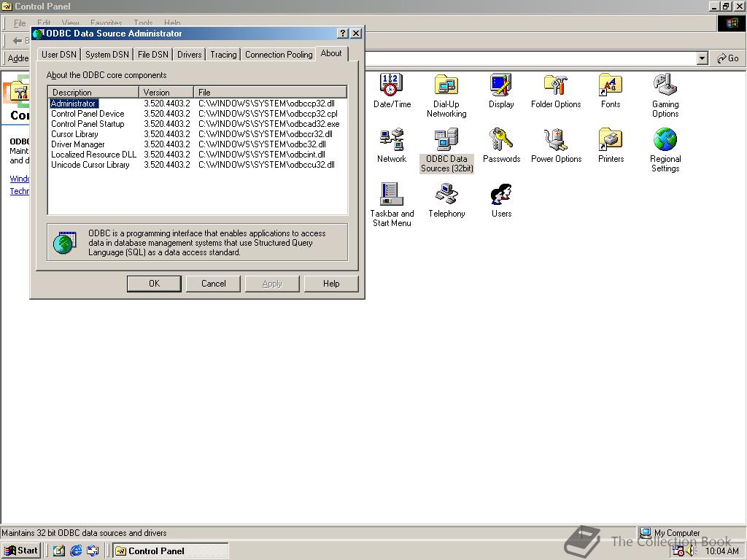
Task: Click the Apply button
Action: (x=272, y=284)
